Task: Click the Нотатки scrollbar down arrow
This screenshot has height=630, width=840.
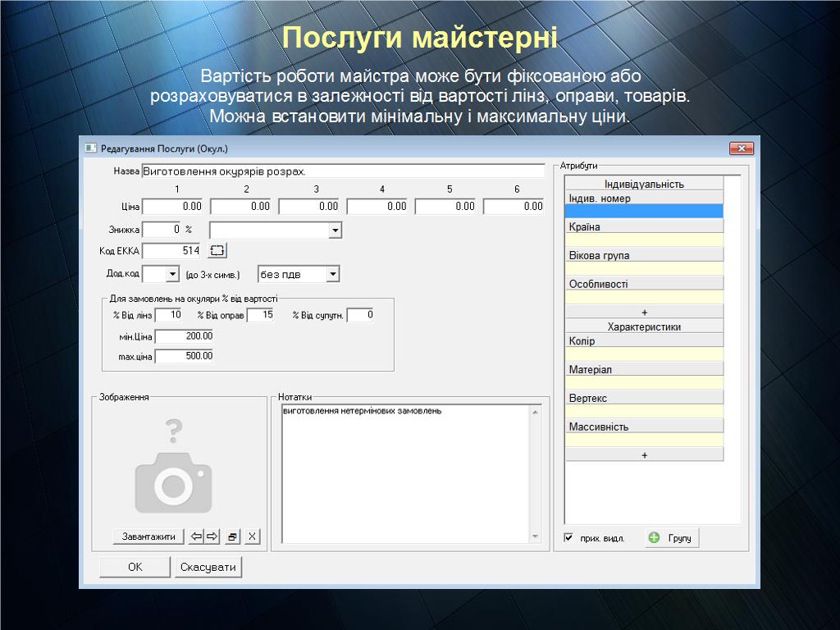Action: [x=536, y=536]
